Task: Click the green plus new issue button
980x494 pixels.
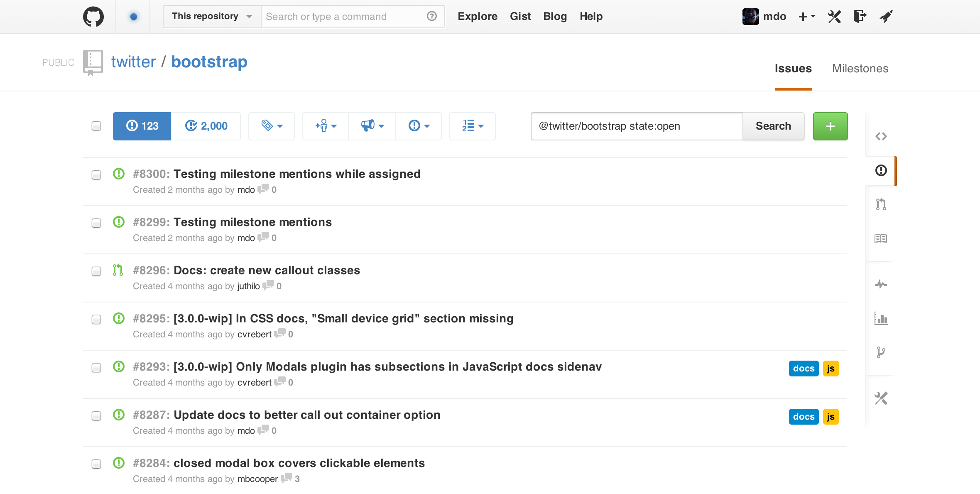Action: (830, 126)
